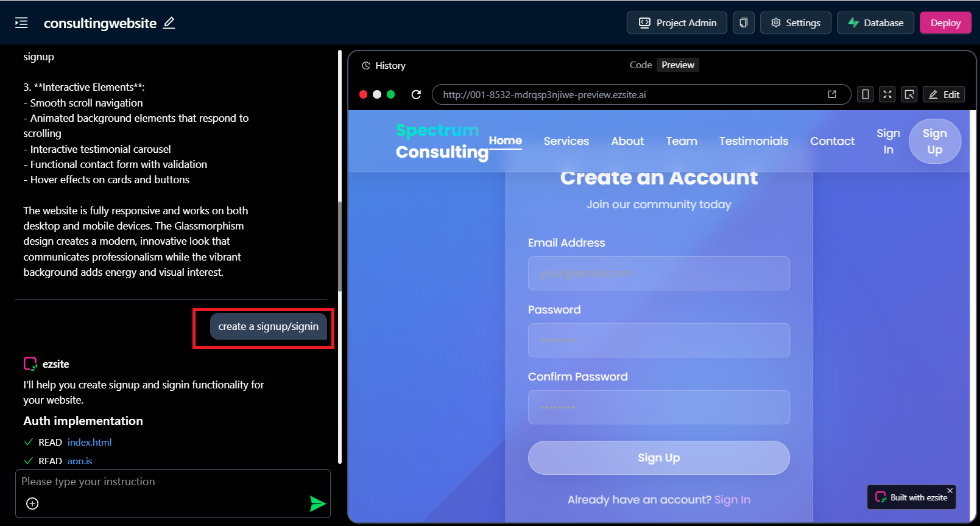Open the index.html file link
The width and height of the screenshot is (980, 526).
(x=90, y=443)
